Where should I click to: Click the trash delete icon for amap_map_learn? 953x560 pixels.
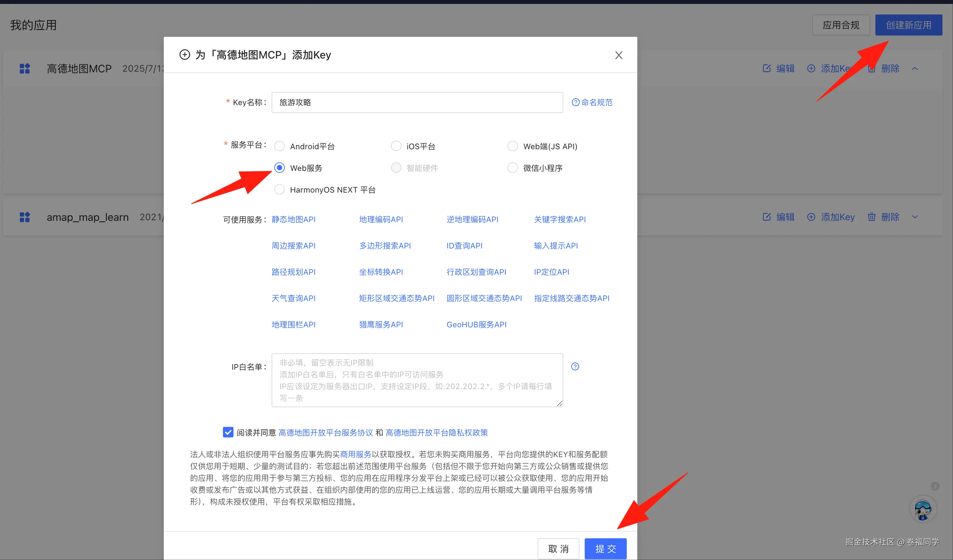pos(871,217)
